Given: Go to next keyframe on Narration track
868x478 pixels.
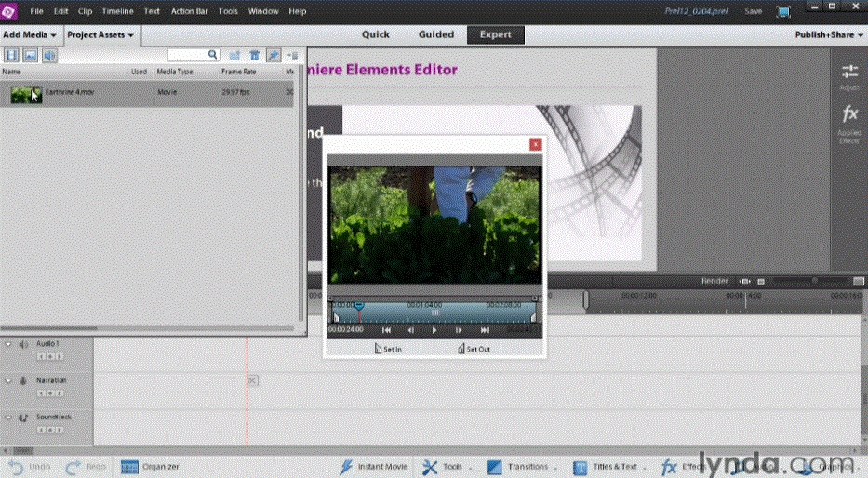Looking at the screenshot, I should click(60, 393).
